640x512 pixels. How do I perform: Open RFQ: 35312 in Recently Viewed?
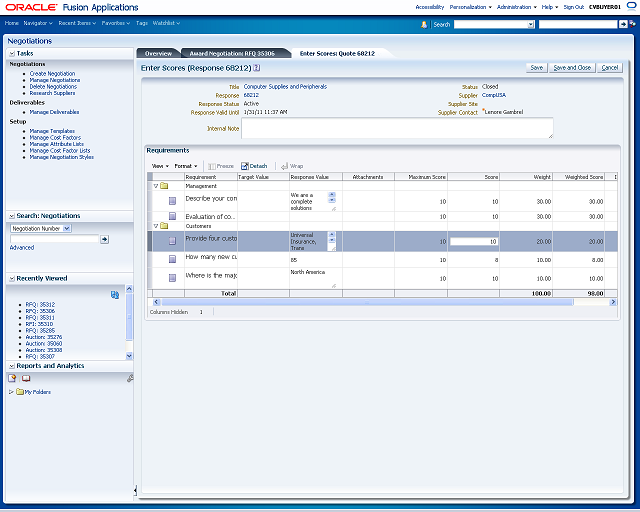click(x=40, y=305)
